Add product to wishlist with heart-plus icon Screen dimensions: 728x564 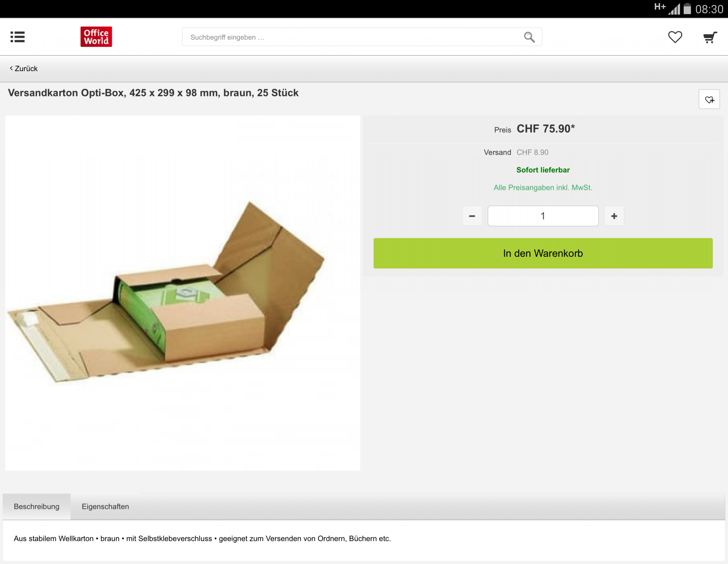(x=709, y=99)
